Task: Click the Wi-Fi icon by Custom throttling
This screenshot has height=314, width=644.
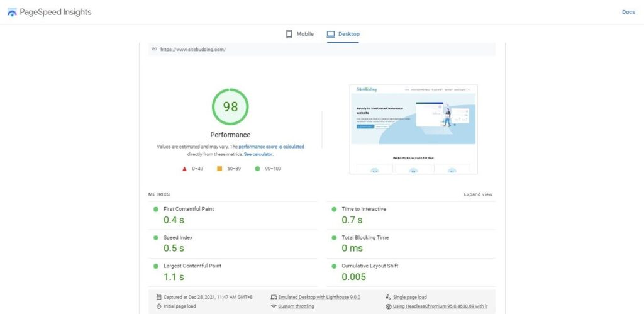Action: coord(274,306)
